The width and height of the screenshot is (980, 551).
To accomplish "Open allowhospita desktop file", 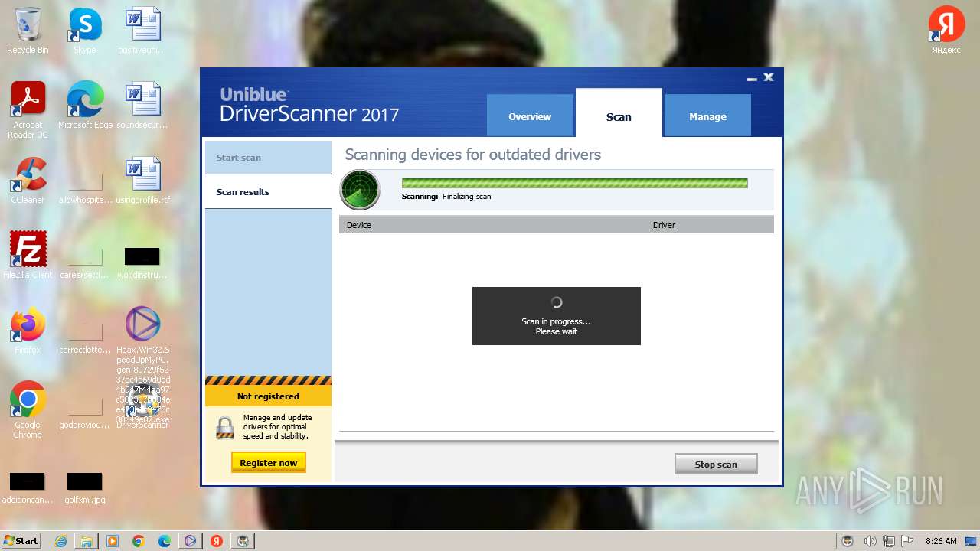I will (85, 187).
